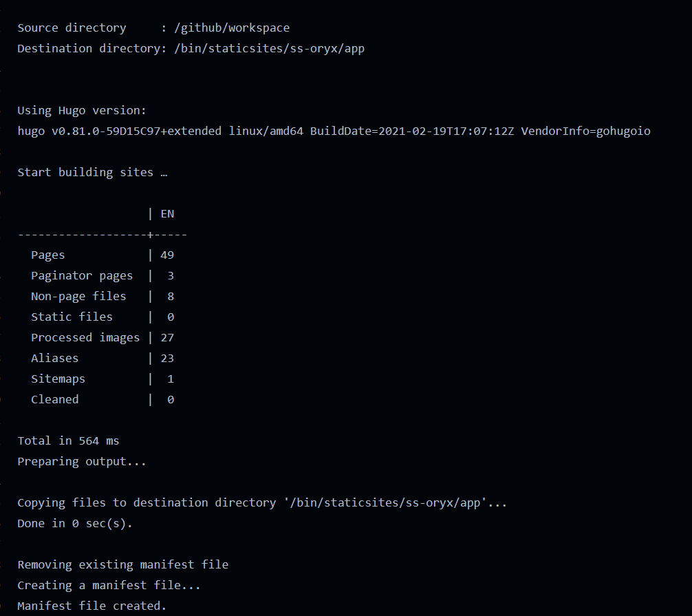Click 'VendorInfo=gohugoio' in the version line
692x616 pixels.
tap(585, 131)
